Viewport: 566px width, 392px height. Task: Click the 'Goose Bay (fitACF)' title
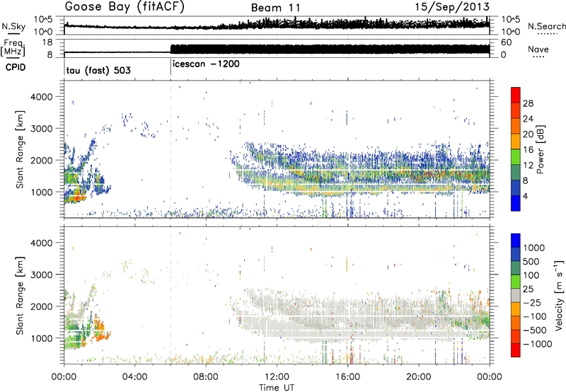(125, 7)
